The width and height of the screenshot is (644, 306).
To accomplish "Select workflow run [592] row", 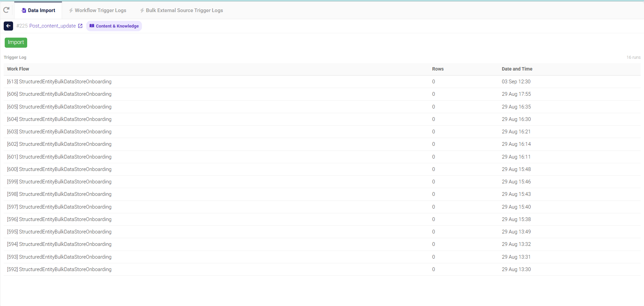I will tap(322, 269).
